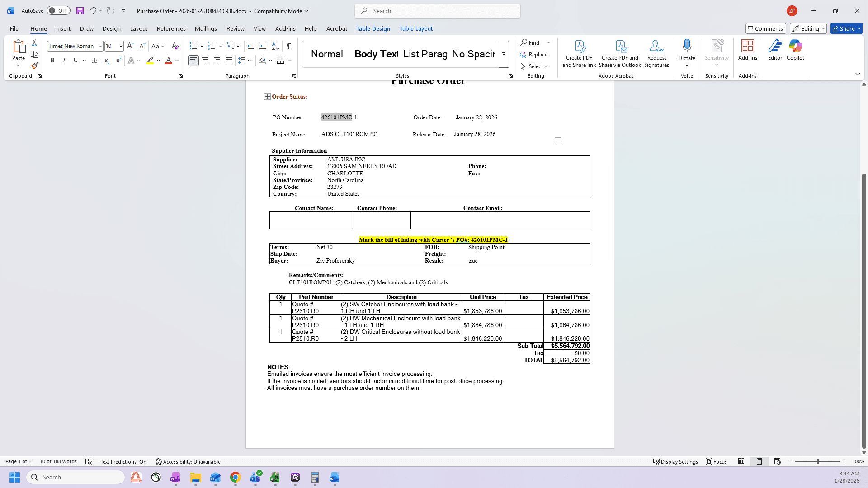Click the title bar Search box
Viewport: 868px width, 488px height.
438,11
